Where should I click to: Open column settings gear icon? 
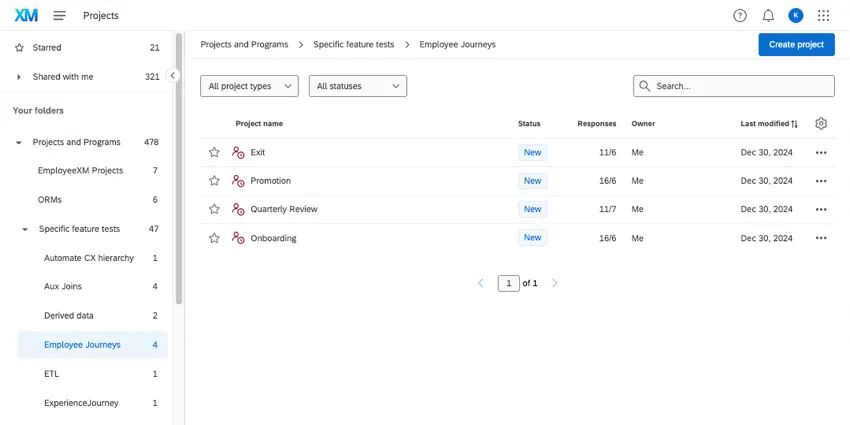click(x=821, y=124)
